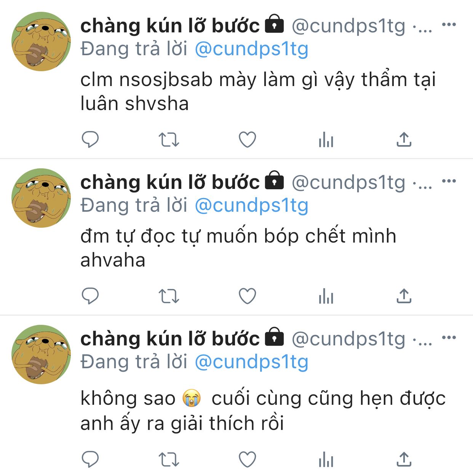Viewport: 473px width, 476px height.
Task: View analytics of the first tweet
Action: [x=326, y=139]
